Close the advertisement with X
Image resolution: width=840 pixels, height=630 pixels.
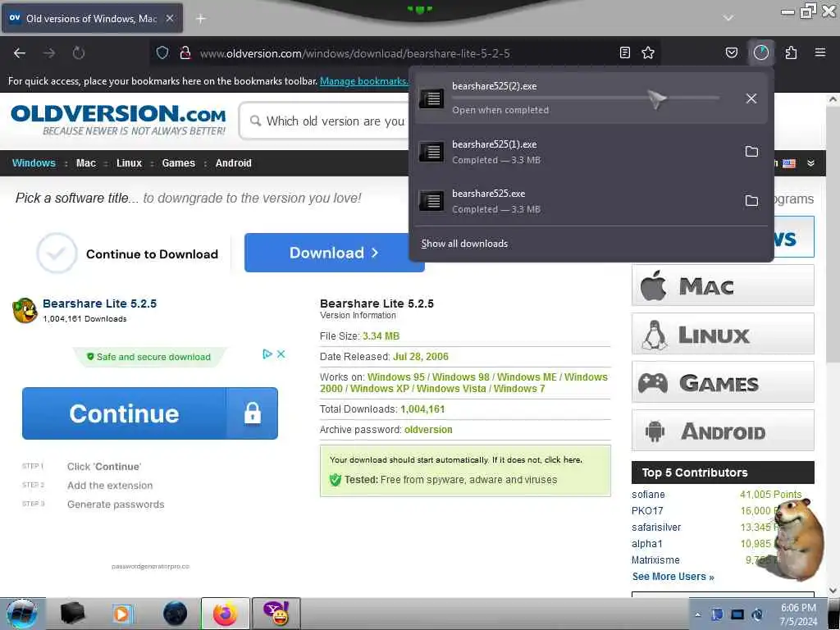click(x=281, y=354)
